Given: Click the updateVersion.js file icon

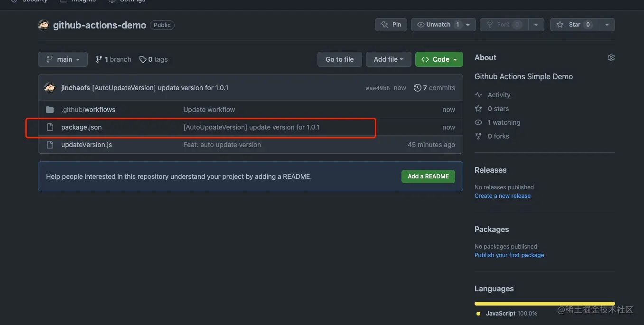Looking at the screenshot, I should (x=50, y=145).
